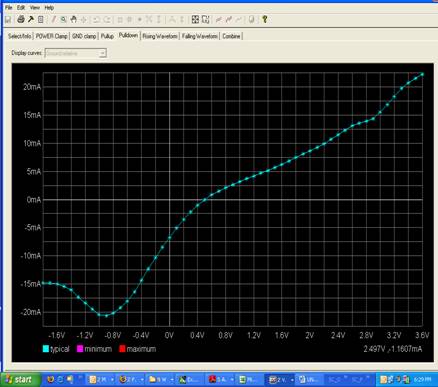Open the Help menu
This screenshot has height=387, width=438.
coord(49,7)
